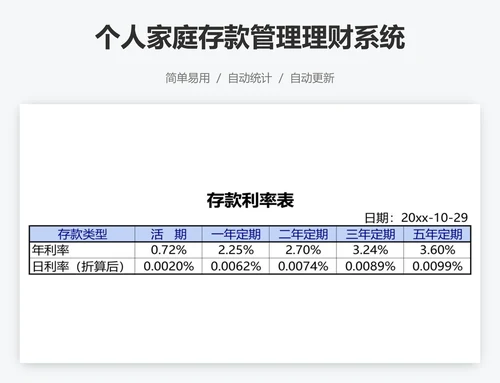Select the 活 期 column header

(168, 234)
